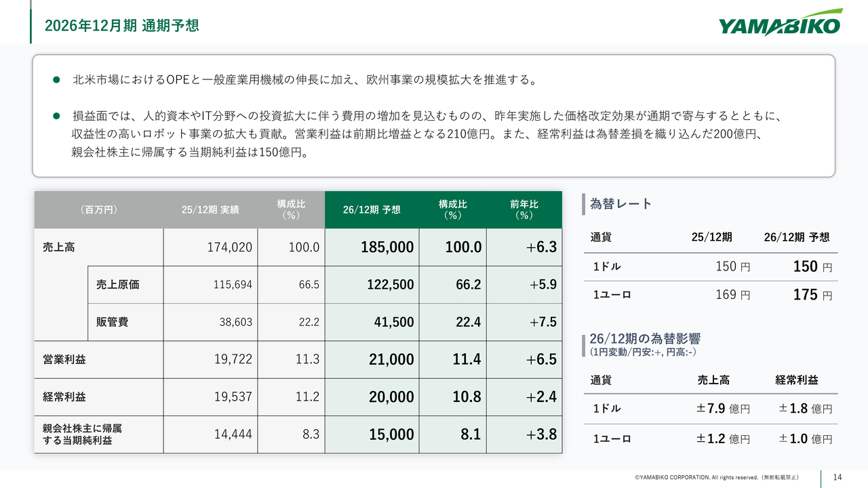Image resolution: width=868 pixels, height=488 pixels.
Task: Click the second green bullet point
Action: 57,117
